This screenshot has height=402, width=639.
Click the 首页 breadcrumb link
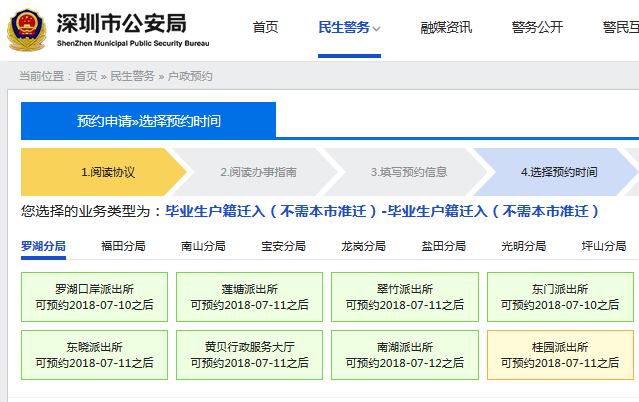[86, 76]
